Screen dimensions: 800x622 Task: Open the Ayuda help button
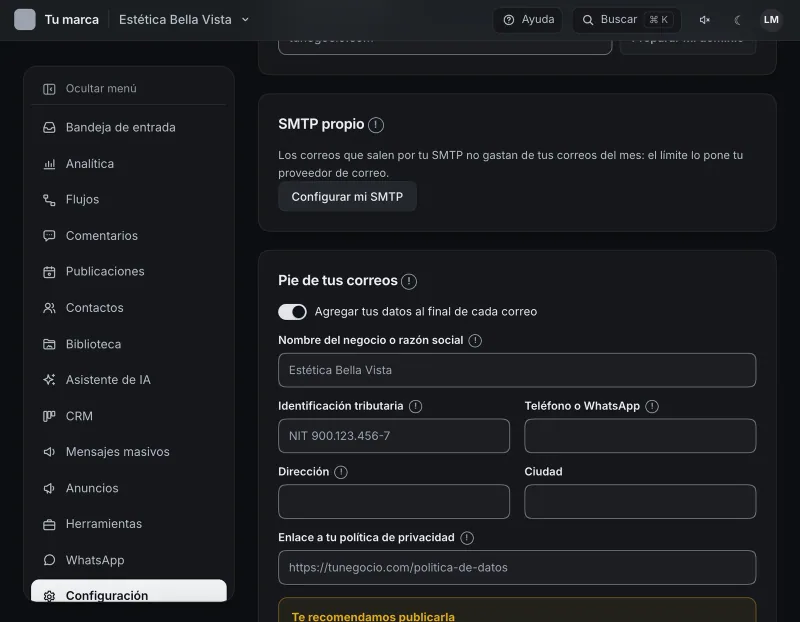click(528, 20)
